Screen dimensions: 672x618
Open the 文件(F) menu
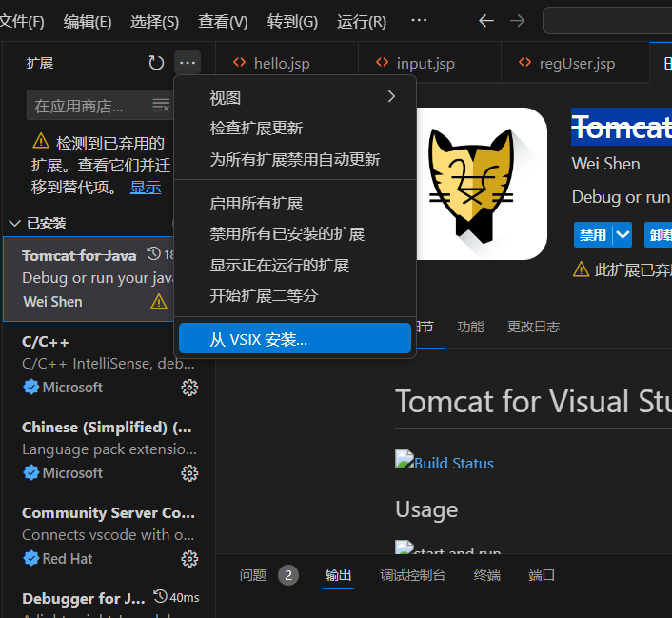pyautogui.click(x=22, y=21)
